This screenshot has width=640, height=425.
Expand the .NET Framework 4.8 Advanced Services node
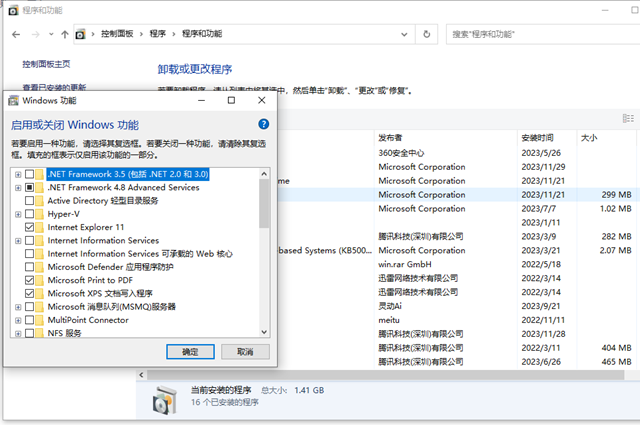(x=18, y=188)
